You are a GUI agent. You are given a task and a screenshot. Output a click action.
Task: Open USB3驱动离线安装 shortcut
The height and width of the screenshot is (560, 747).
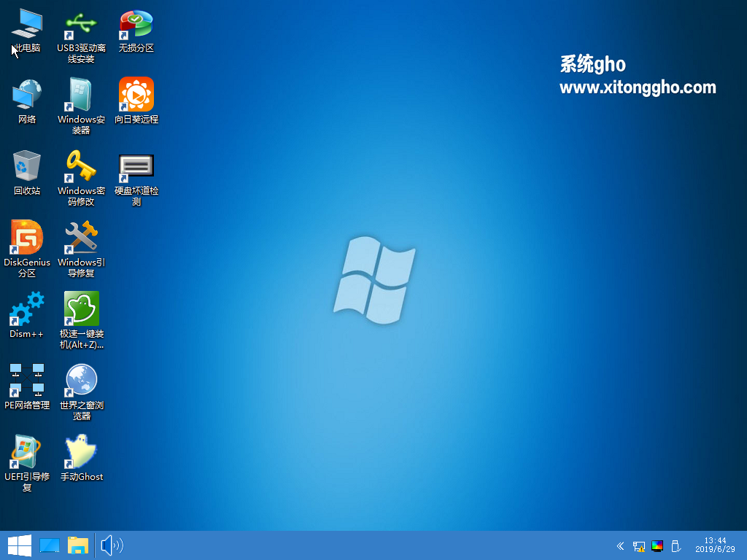(81, 36)
